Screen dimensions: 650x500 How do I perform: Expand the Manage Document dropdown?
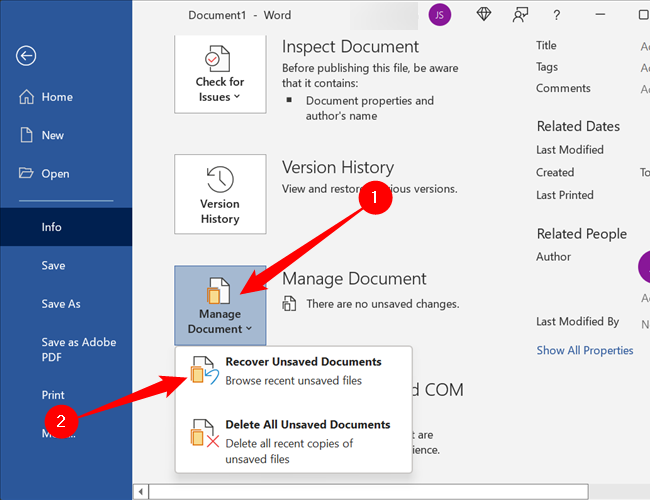click(220, 306)
